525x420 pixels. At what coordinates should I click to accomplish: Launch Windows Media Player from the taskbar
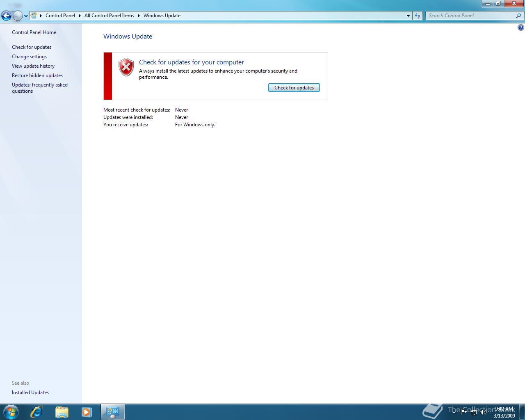pos(87,412)
